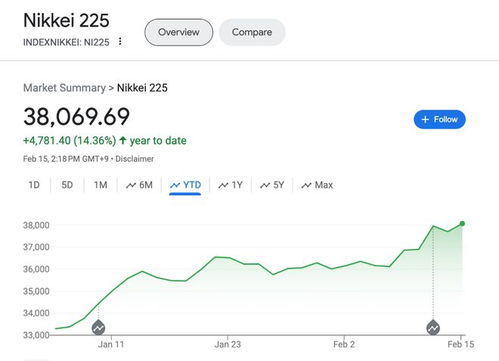This screenshot has height=361, width=499.
Task: Open the Compare tab
Action: (252, 32)
